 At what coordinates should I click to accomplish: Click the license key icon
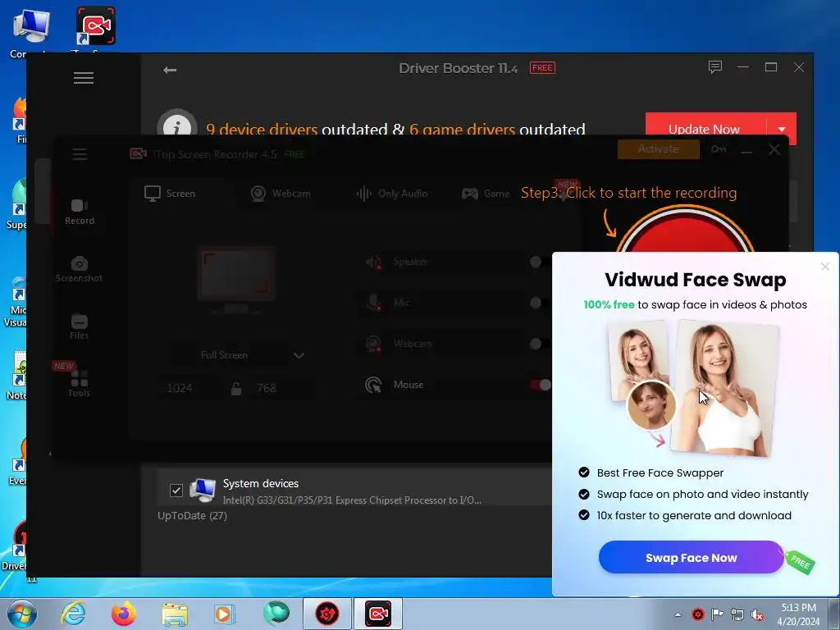click(719, 149)
